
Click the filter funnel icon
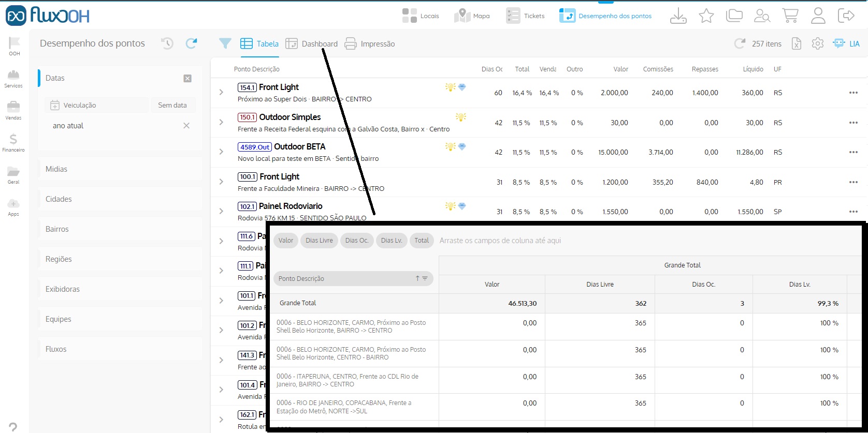225,43
